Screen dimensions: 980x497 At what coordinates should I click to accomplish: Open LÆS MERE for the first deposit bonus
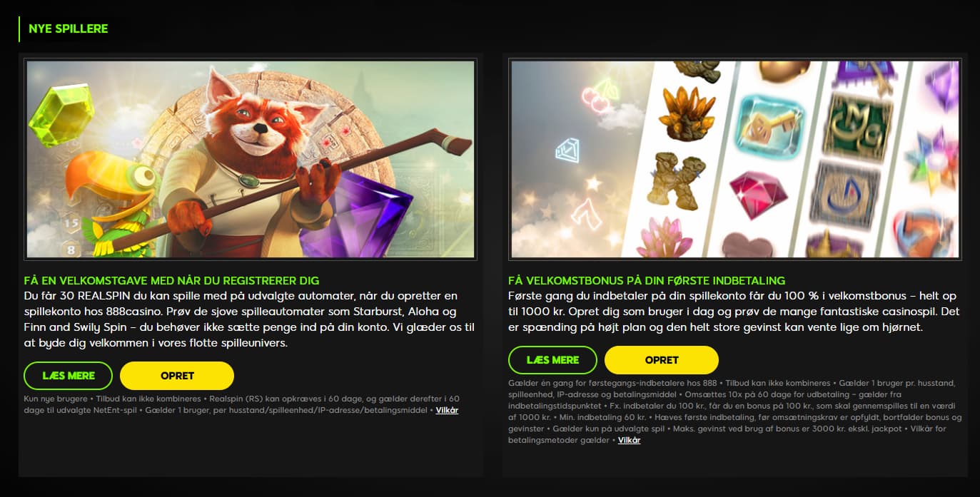coord(552,360)
